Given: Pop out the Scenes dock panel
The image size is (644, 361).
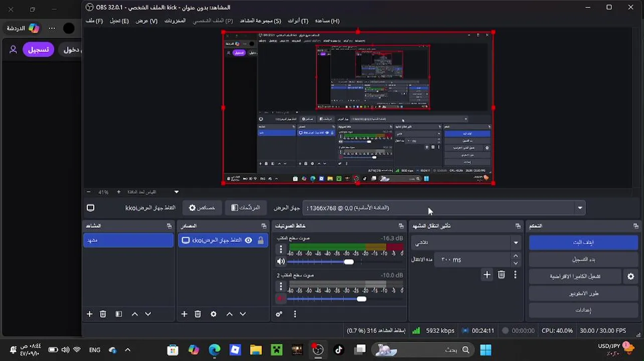Looking at the screenshot, I should point(169,226).
